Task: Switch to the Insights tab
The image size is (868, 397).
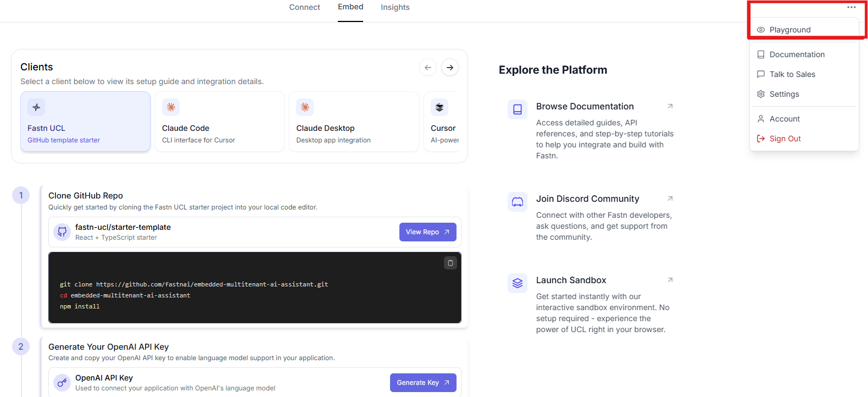Action: pyautogui.click(x=395, y=7)
